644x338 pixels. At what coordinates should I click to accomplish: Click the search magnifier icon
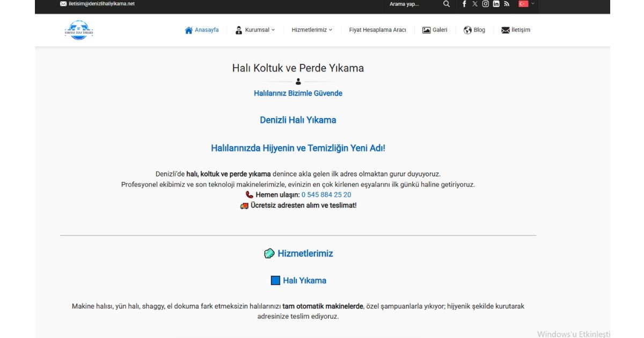[447, 4]
